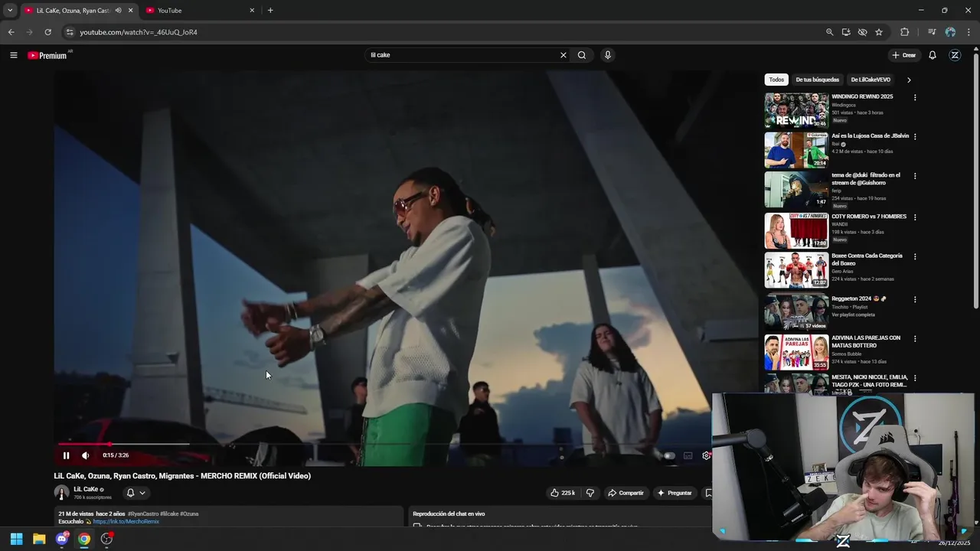Open YouTube notifications bell
Viewport: 980px width, 551px height.
(933, 55)
